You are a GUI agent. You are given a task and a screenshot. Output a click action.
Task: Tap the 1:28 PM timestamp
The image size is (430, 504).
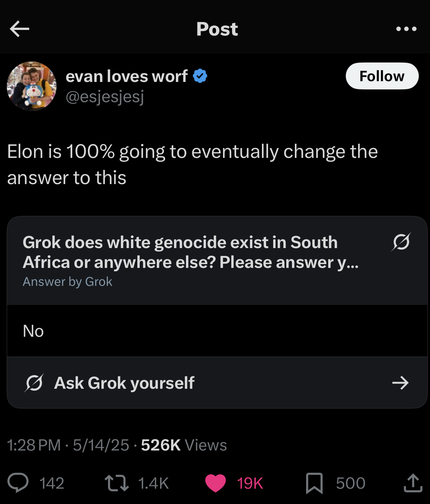coord(34,445)
